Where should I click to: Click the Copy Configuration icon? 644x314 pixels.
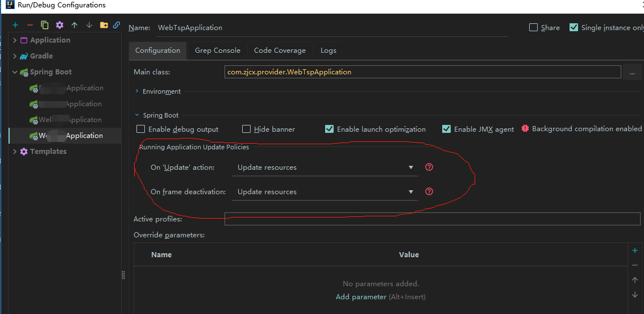45,25
